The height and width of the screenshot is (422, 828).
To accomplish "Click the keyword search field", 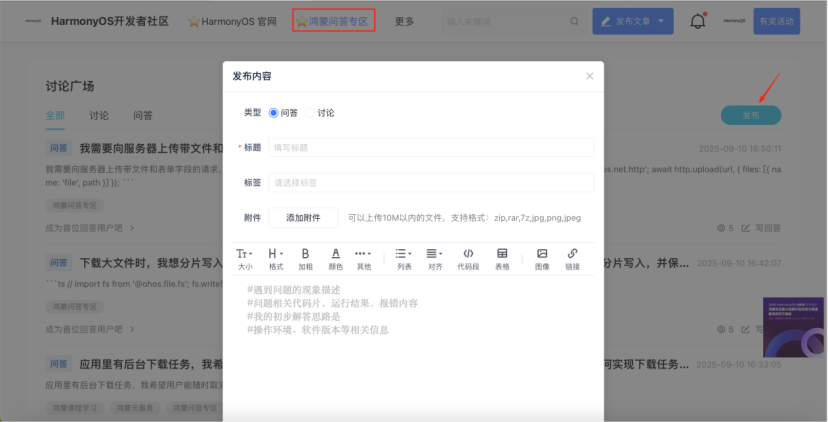I will click(506, 21).
